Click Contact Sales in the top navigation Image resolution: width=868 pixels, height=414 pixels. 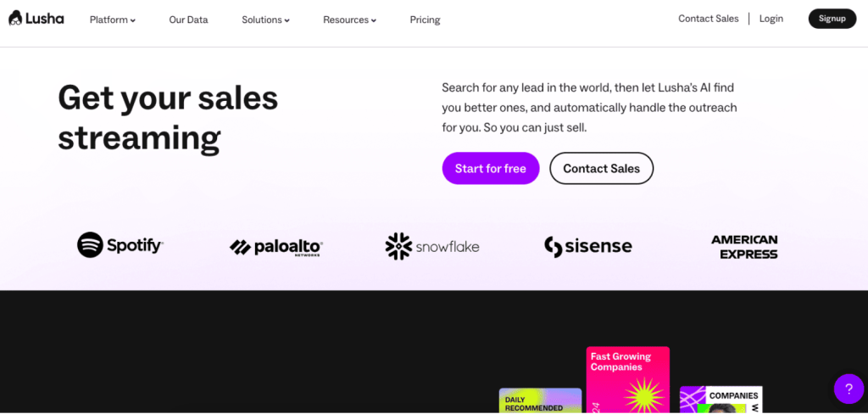708,19
